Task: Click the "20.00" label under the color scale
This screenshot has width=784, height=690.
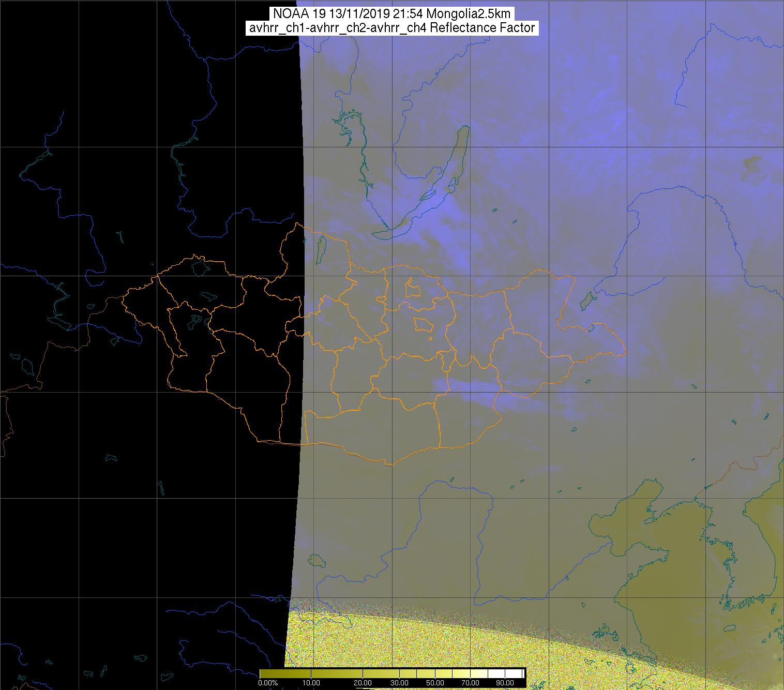Action: click(363, 683)
